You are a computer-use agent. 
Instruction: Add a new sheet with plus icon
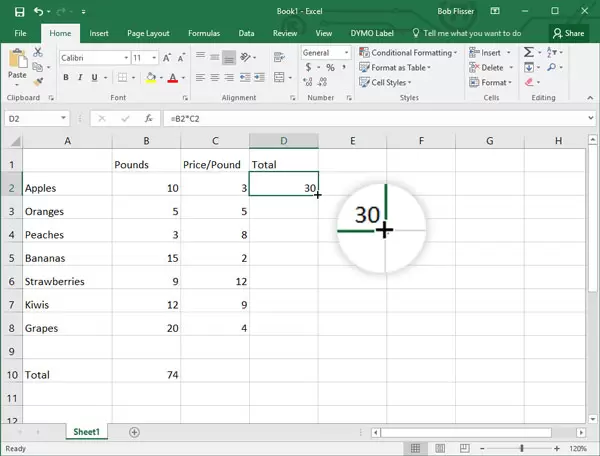[x=134, y=432]
